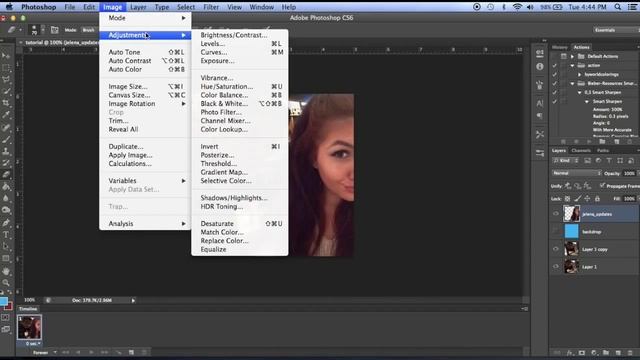The width and height of the screenshot is (640, 360).
Task: Hide the Layer 1 layer
Action: [556, 267]
